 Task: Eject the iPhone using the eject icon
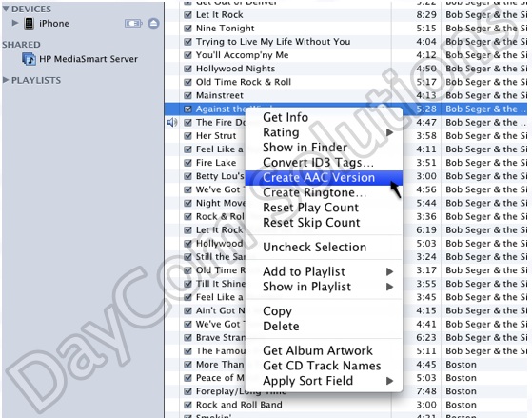coord(153,24)
